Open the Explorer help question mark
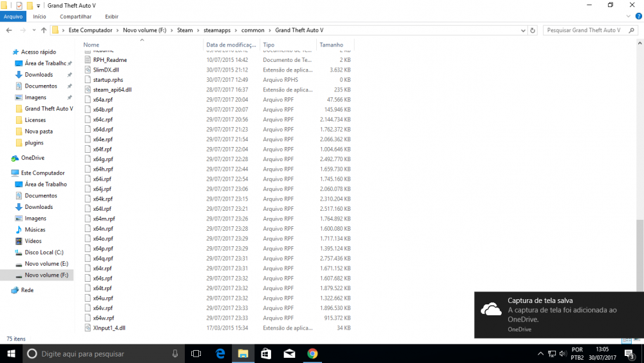Screen dimensions: 644x363 click(639, 17)
